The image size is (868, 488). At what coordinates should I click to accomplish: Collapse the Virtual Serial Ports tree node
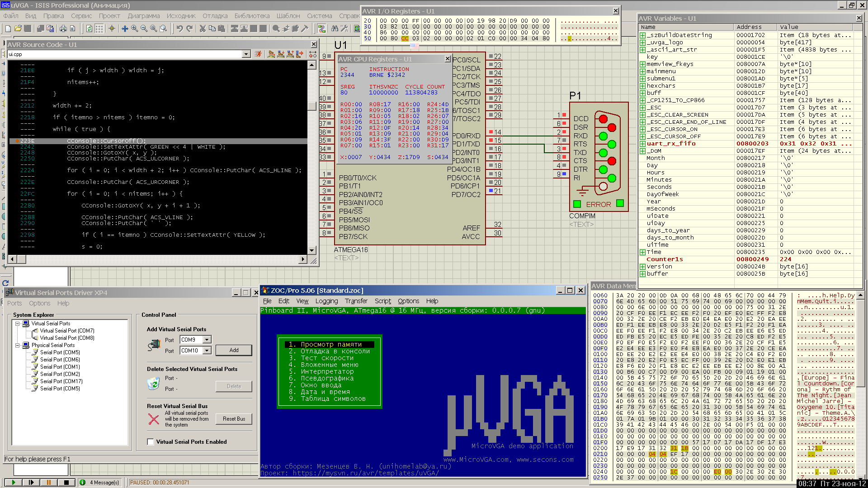point(18,324)
